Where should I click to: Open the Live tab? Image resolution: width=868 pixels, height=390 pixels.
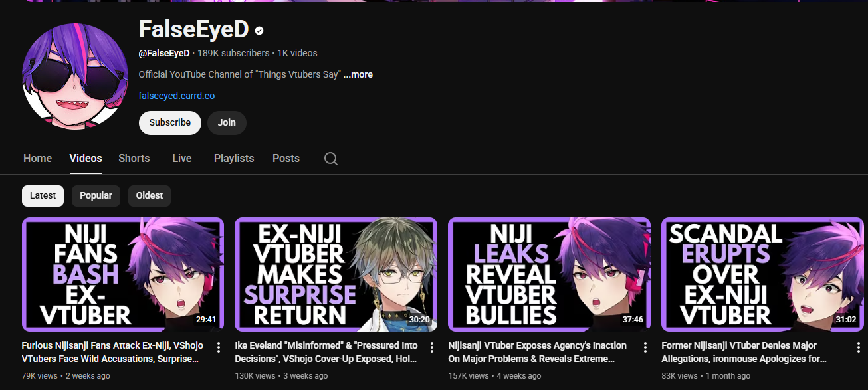182,158
